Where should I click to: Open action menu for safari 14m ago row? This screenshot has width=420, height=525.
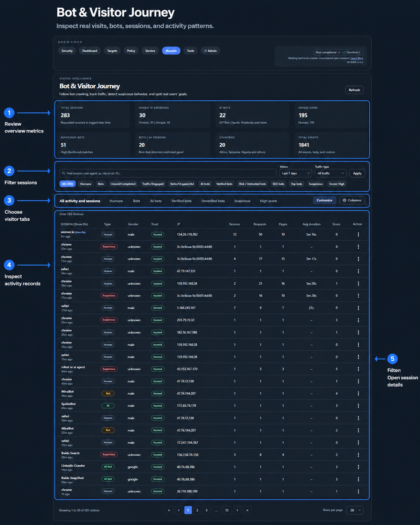point(358,271)
